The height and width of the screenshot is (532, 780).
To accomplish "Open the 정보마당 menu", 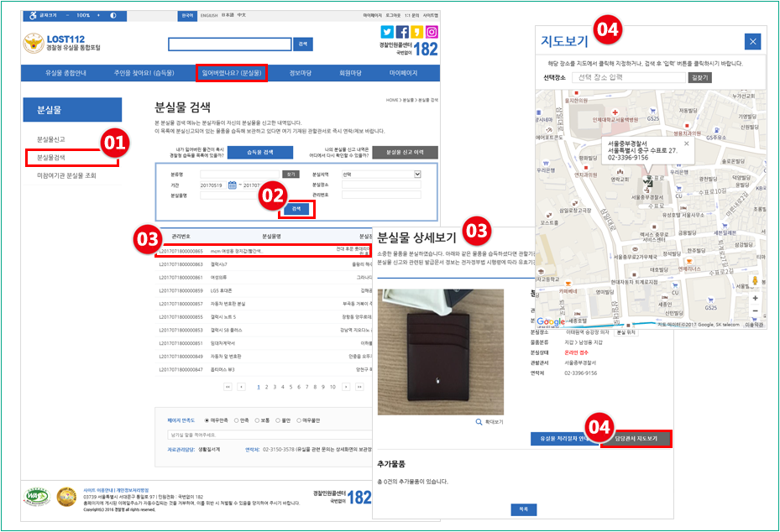I will (301, 73).
